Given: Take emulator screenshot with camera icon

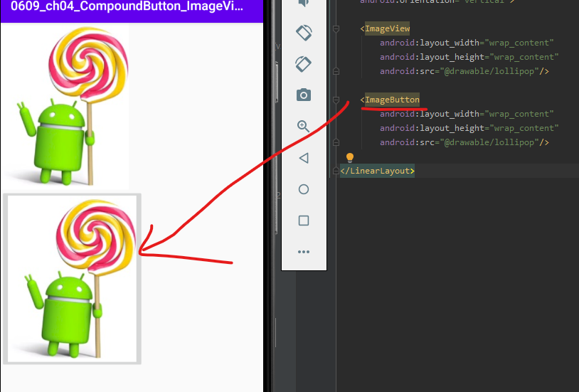Looking at the screenshot, I should (304, 95).
